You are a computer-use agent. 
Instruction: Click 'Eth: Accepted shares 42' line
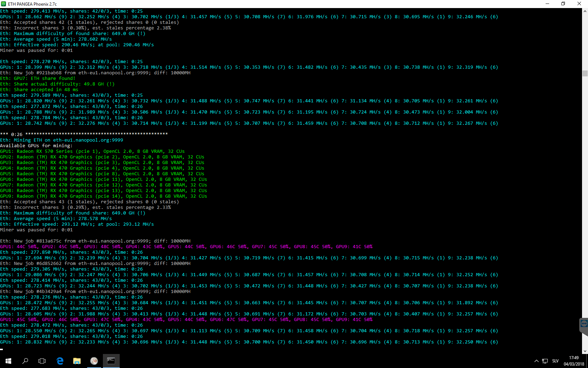coord(90,22)
